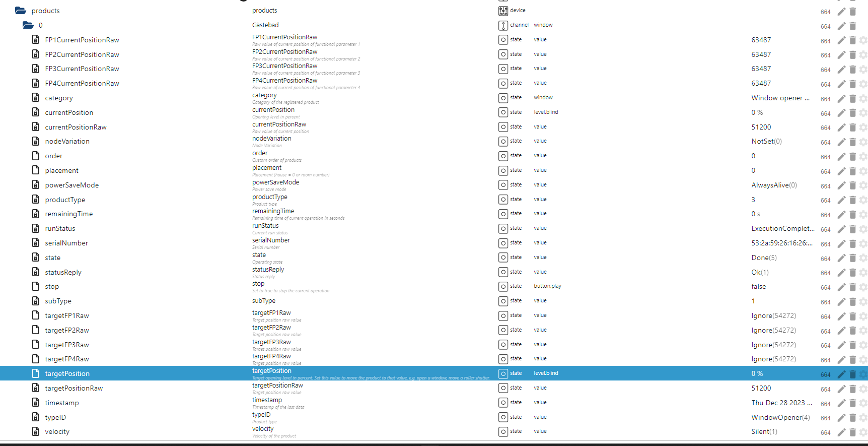Select the serialNumber tree item

click(x=66, y=243)
